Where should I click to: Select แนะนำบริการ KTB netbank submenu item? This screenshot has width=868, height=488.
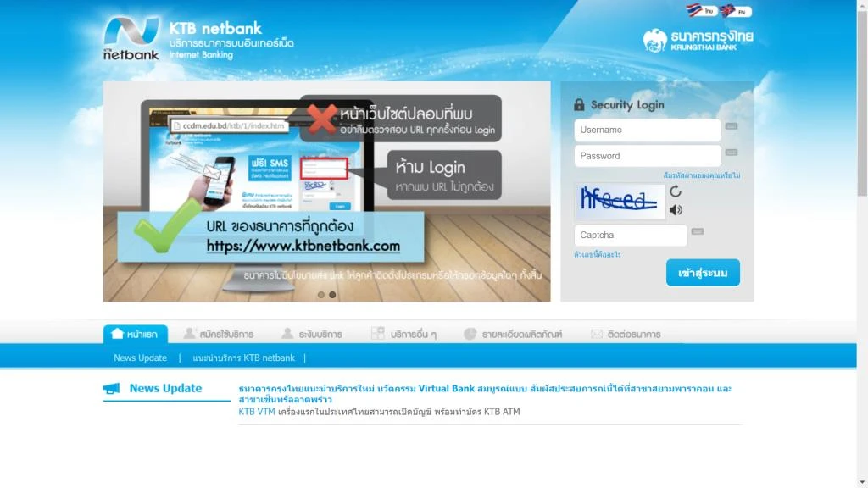[x=243, y=358]
